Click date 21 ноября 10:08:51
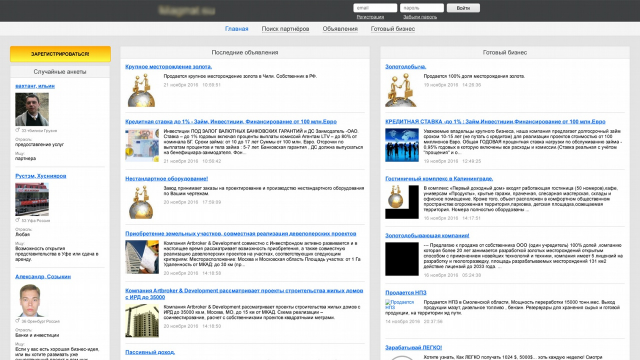 tap(192, 85)
